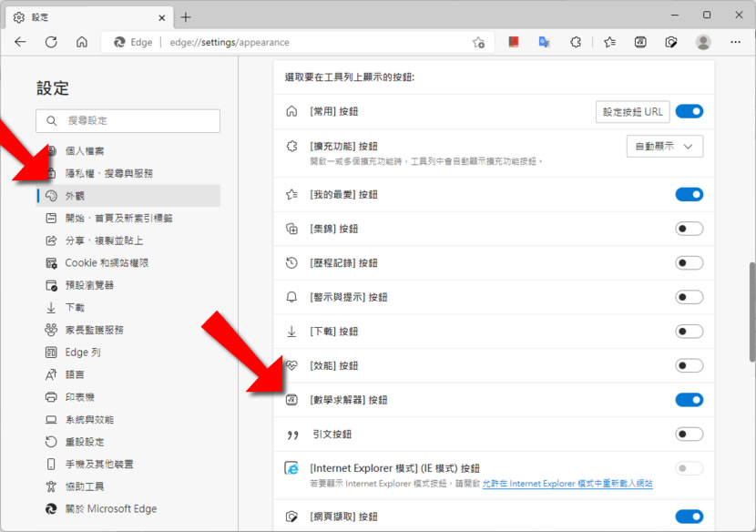Click the settings page vertical scrollbar
Image resolution: width=756 pixels, height=532 pixels.
pos(751,312)
